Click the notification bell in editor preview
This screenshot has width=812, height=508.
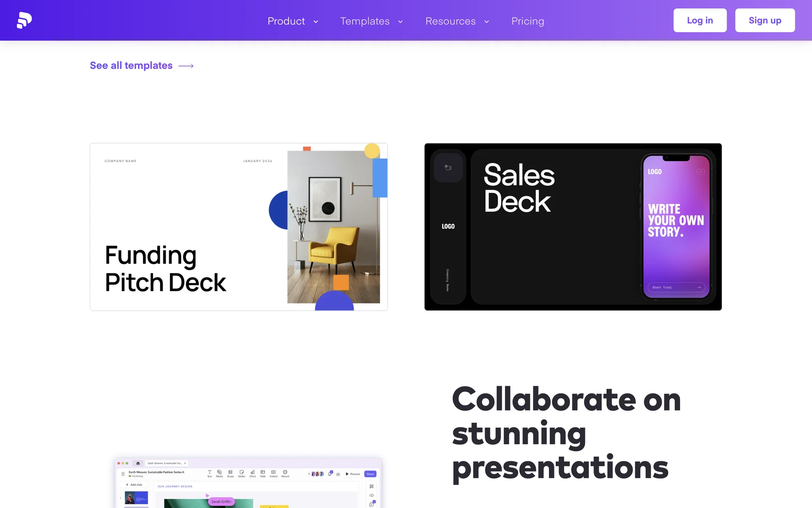[x=330, y=474]
